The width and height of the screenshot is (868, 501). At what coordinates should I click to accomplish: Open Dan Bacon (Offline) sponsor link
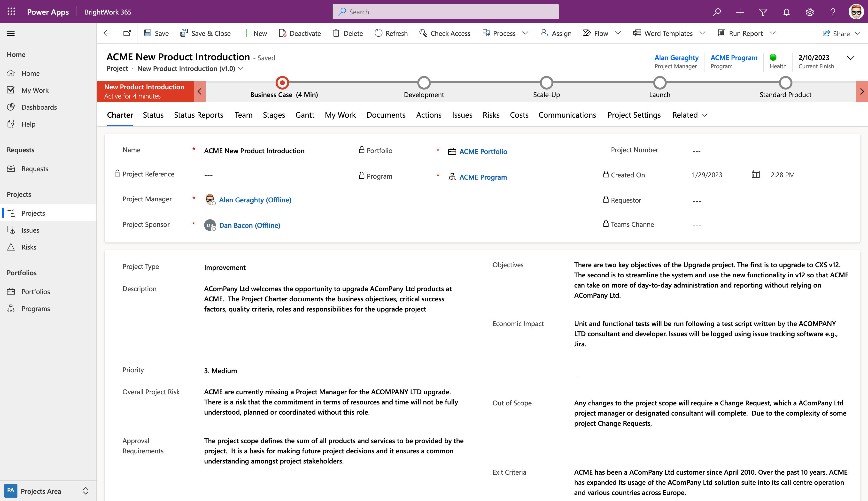coord(250,225)
